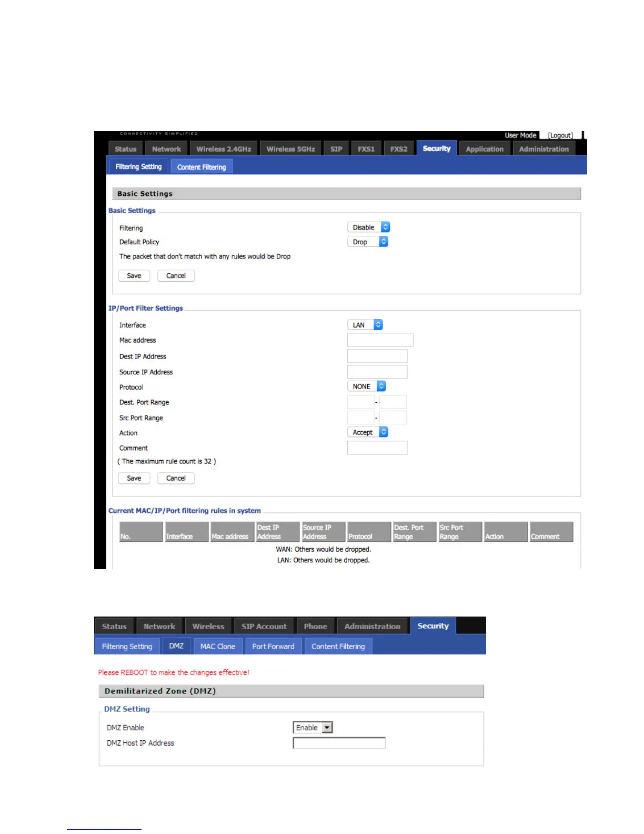The height and width of the screenshot is (834, 644).
Task: Focus the Source IP Address field
Action: coord(377,372)
